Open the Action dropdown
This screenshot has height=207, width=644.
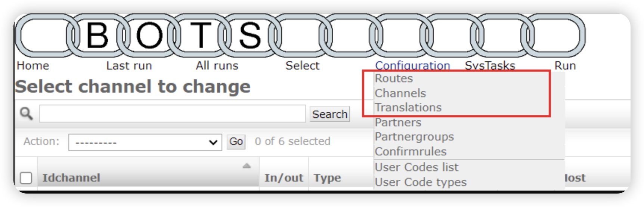(145, 142)
